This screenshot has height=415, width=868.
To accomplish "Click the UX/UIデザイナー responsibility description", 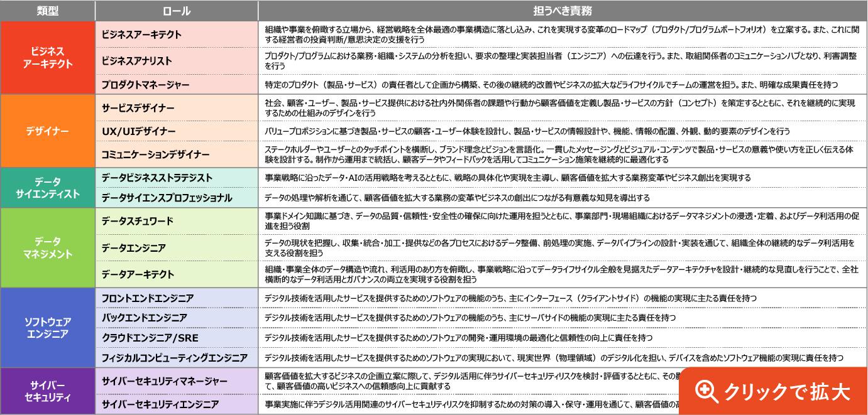I will (x=563, y=131).
